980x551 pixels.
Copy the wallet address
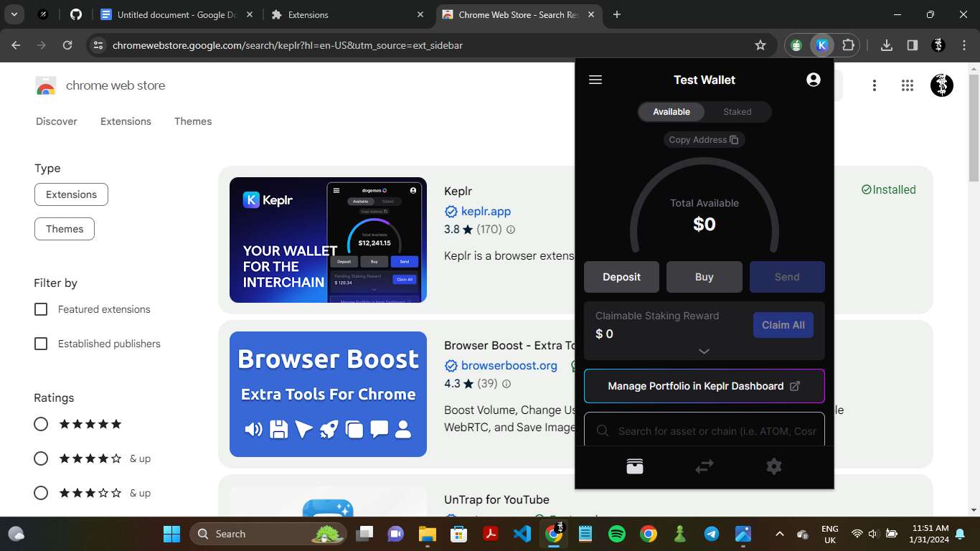704,140
